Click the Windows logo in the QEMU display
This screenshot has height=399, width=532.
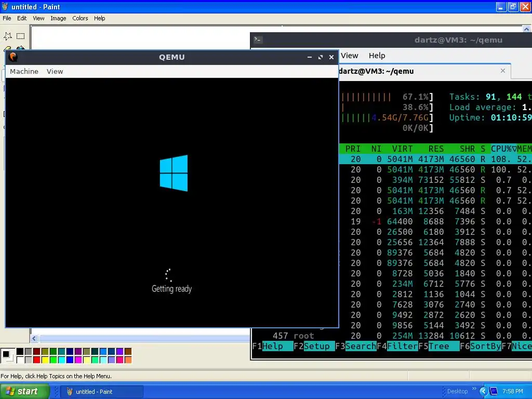tap(174, 173)
